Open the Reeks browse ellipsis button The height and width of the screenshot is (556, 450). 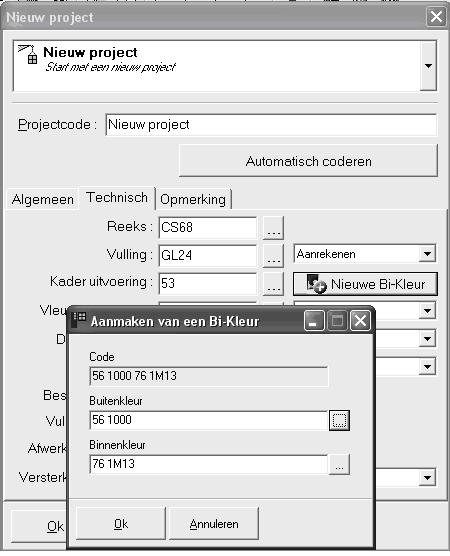pos(273,228)
